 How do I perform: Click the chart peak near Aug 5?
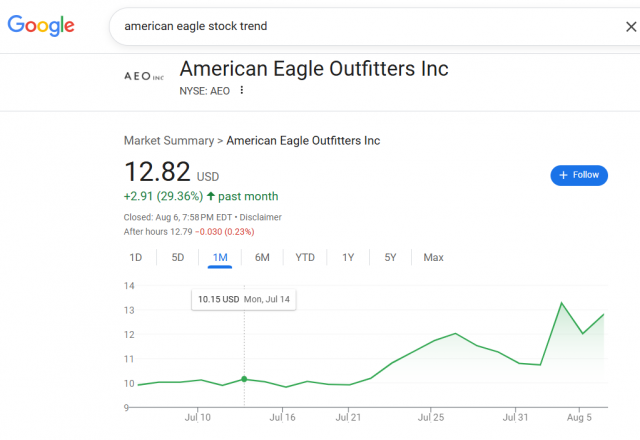coord(562,303)
